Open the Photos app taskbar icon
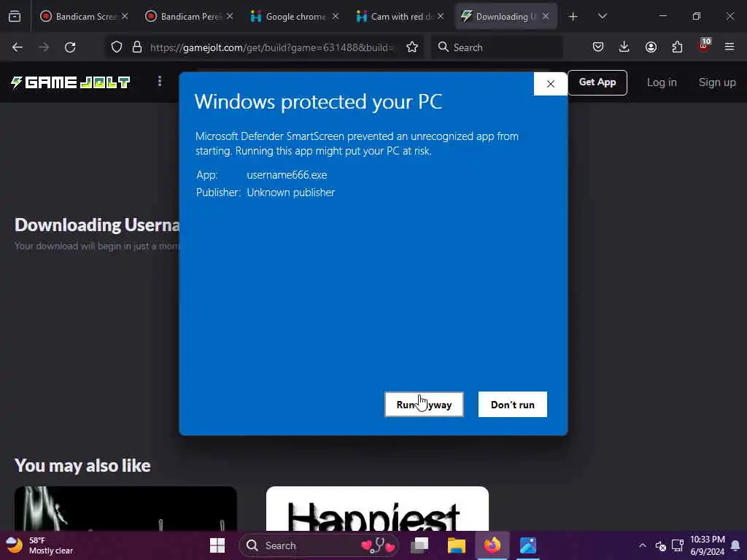The height and width of the screenshot is (560, 747). [528, 545]
